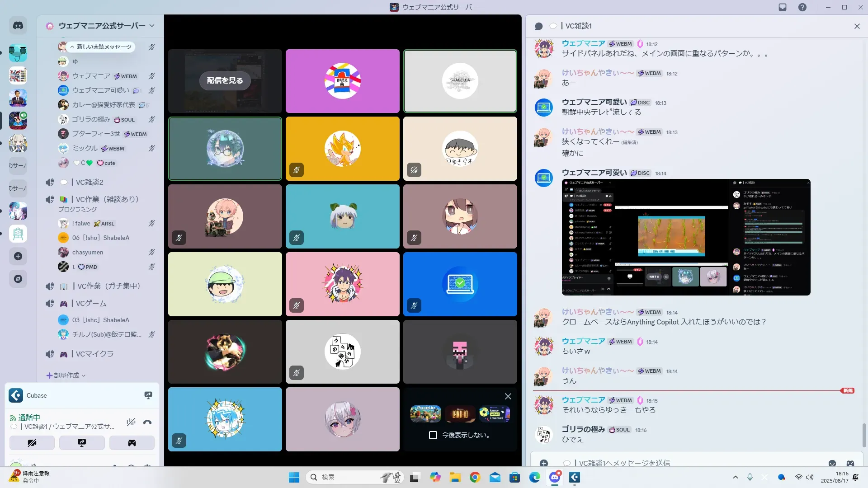Turn on the camera button

32,443
